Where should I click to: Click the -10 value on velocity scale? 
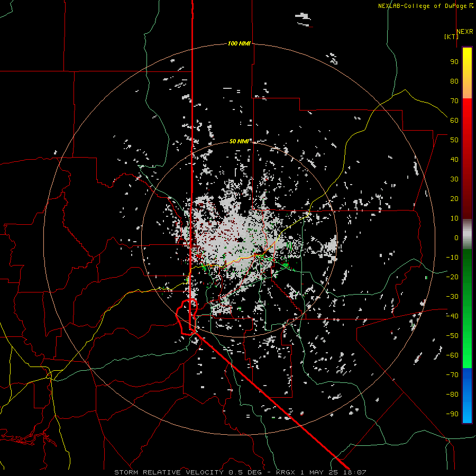(452, 258)
